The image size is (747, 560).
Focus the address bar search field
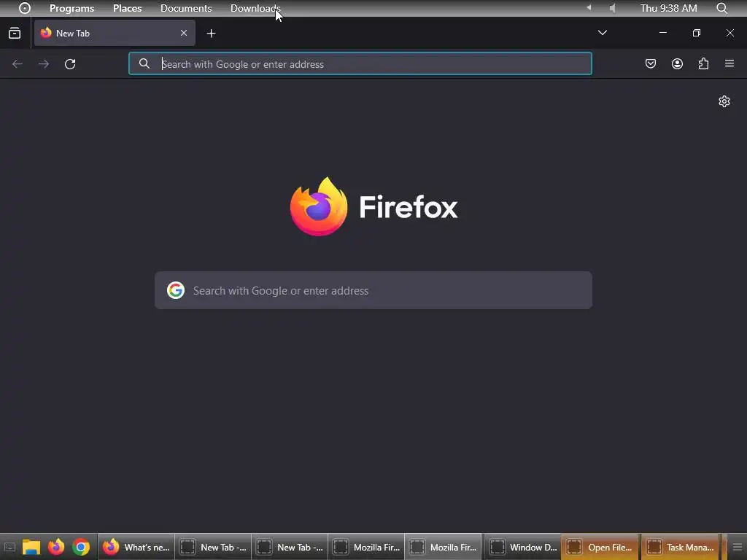(x=360, y=64)
